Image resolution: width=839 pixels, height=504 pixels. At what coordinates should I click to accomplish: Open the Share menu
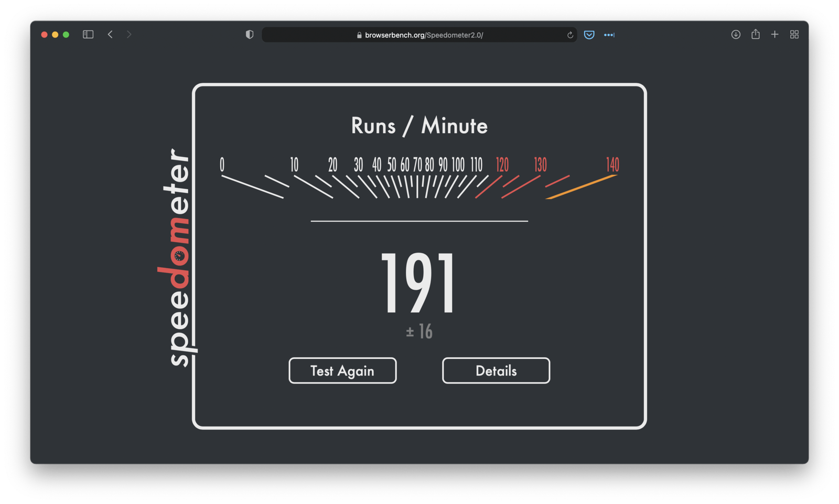coord(755,35)
